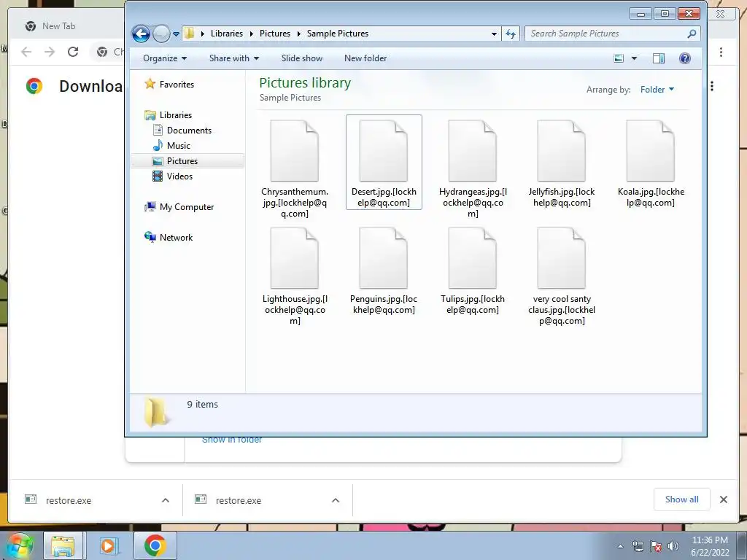Refresh the Sample Pictures folder view
747x560 pixels.
(510, 34)
